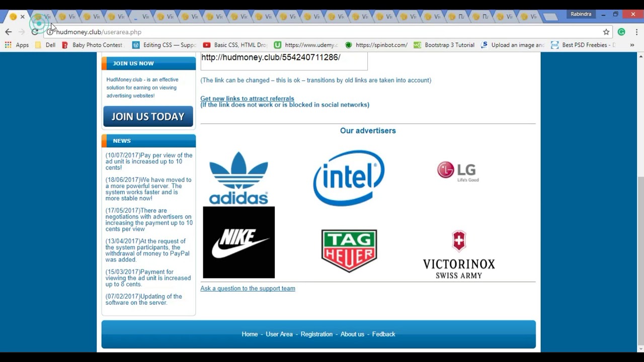Go back with the browser back arrow
This screenshot has width=644, height=362.
(8, 32)
